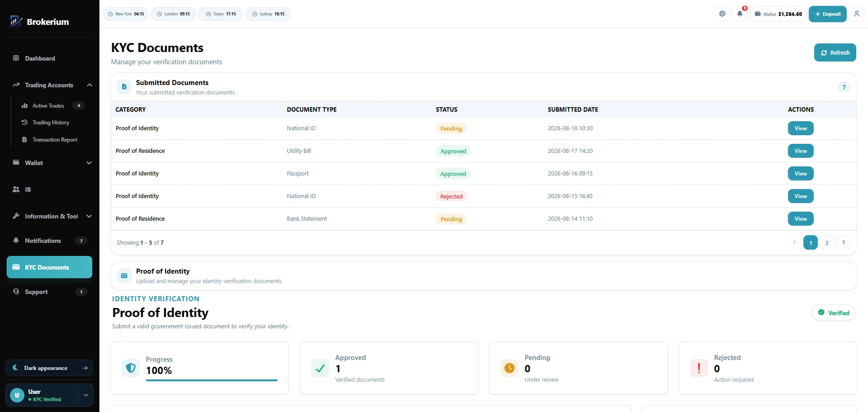The image size is (868, 412).
Task: Click the Verified status badge
Action: coord(834,313)
